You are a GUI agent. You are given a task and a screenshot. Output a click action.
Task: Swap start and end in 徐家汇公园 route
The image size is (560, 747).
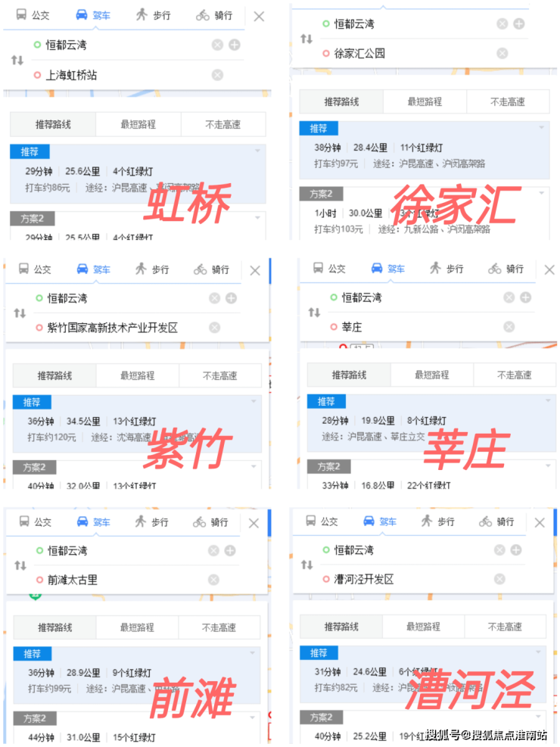306,39
